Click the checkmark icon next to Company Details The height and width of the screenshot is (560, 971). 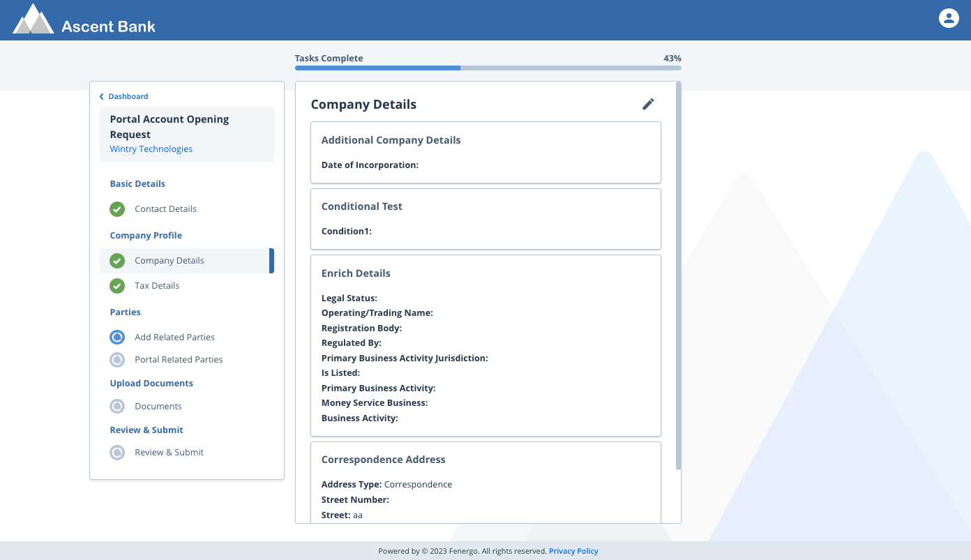tap(116, 260)
